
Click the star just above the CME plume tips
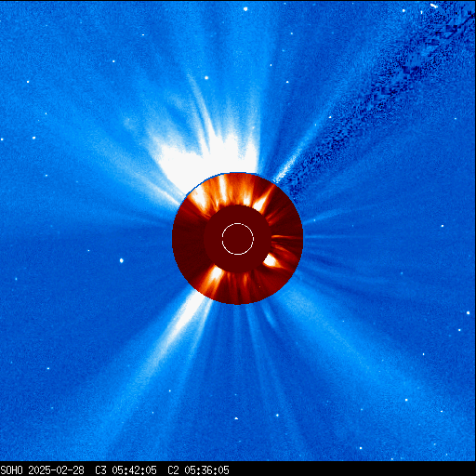click(x=206, y=77)
